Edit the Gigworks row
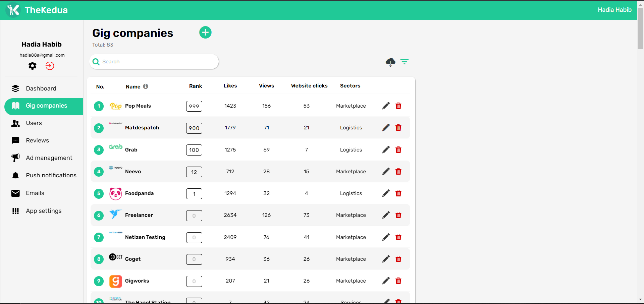644x304 pixels. pyautogui.click(x=386, y=281)
